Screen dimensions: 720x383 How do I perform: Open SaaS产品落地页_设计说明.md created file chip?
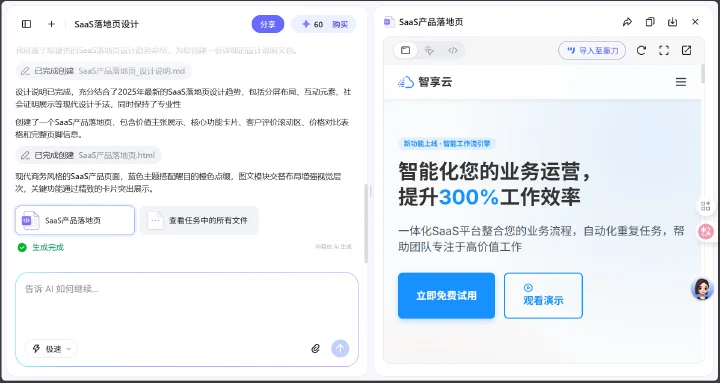103,71
